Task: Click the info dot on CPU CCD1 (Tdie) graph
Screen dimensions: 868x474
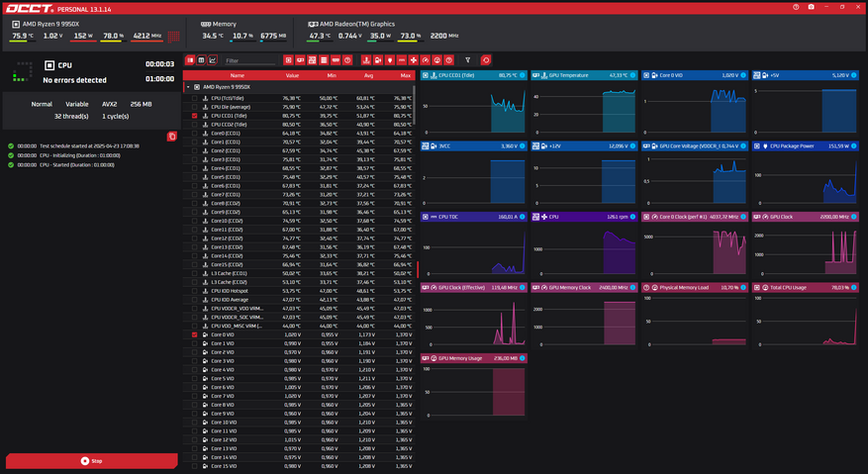Action: [x=522, y=75]
